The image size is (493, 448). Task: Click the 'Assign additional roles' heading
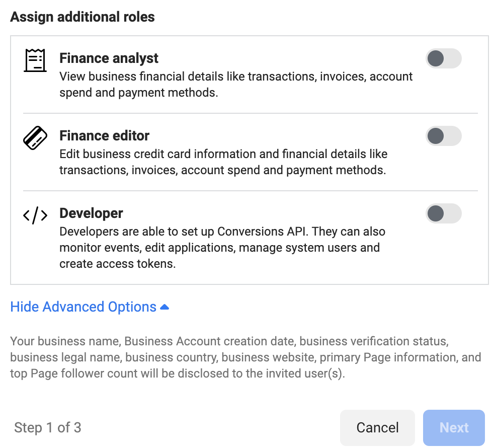click(83, 17)
